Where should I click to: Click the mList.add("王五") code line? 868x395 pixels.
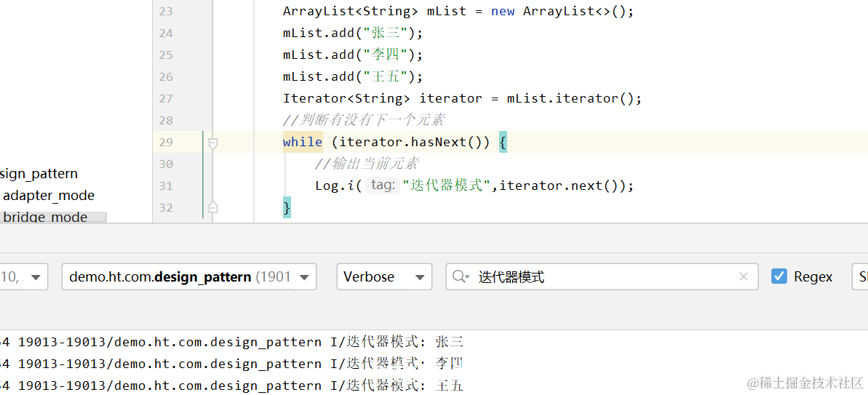353,76
